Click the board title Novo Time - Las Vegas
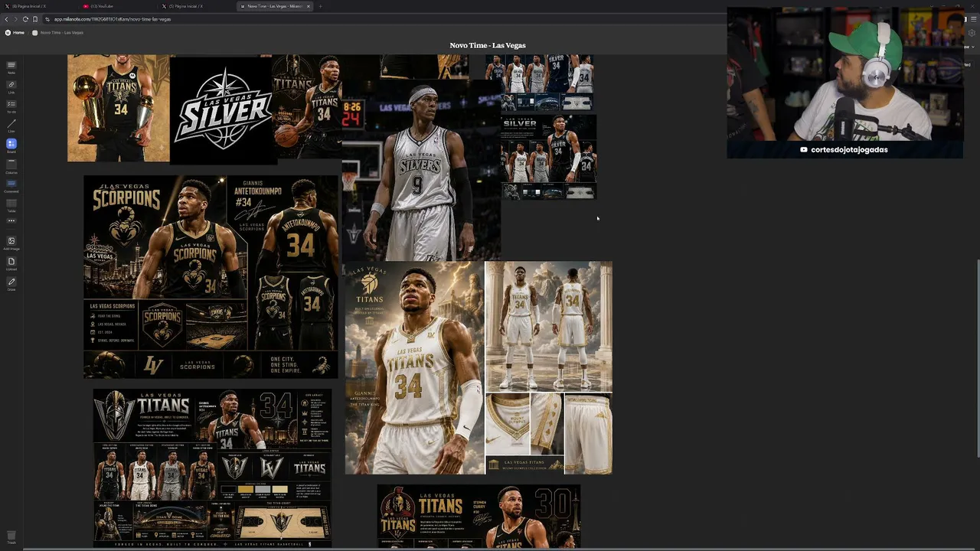This screenshot has width=980, height=551. click(488, 45)
